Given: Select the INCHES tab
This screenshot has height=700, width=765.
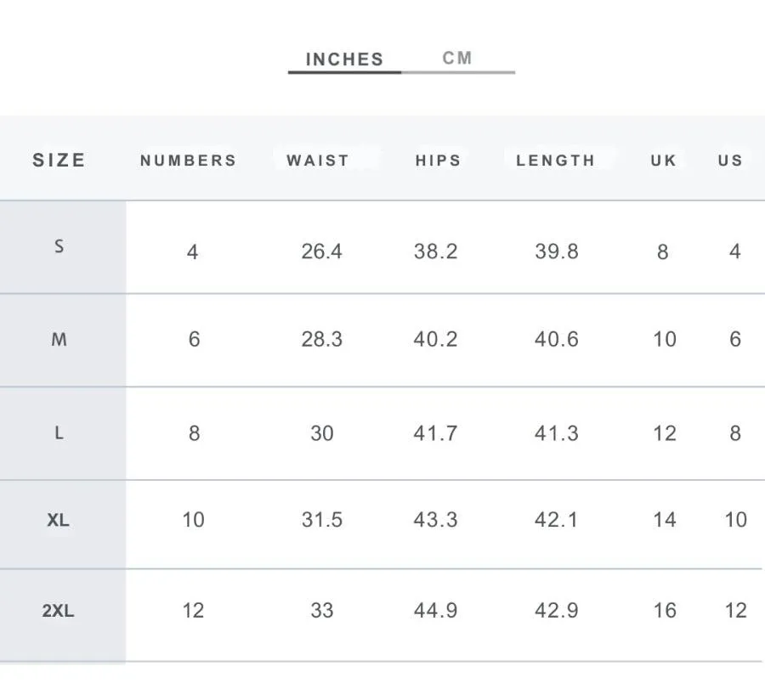Looking at the screenshot, I should 344,59.
